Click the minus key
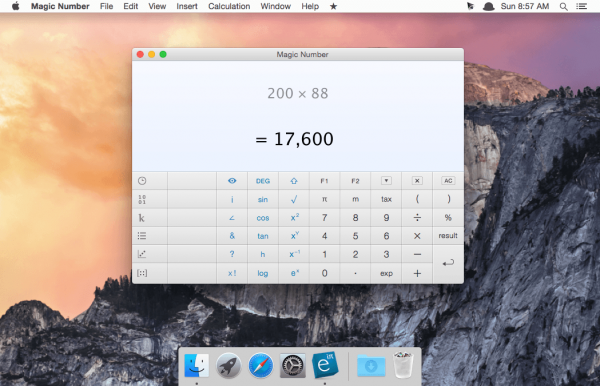Image resolution: width=600 pixels, height=386 pixels. tap(417, 254)
